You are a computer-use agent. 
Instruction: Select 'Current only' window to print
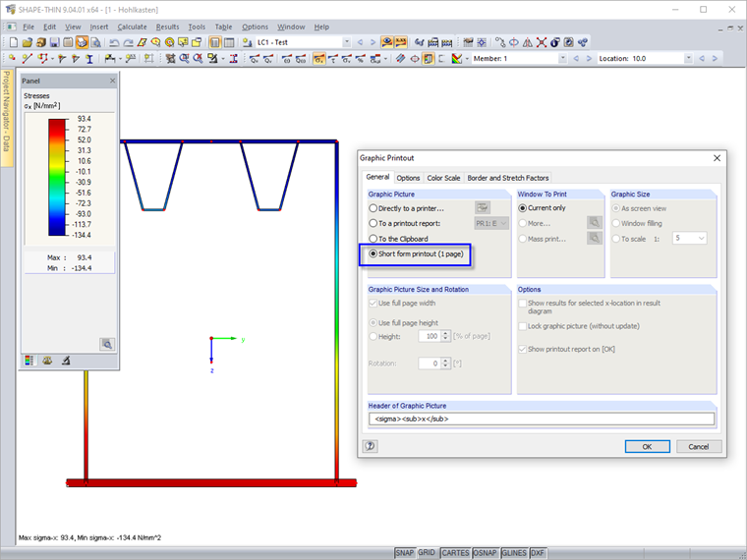523,208
